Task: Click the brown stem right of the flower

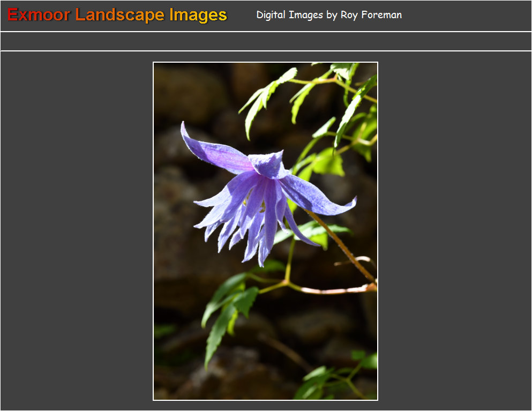Action: [x=343, y=246]
